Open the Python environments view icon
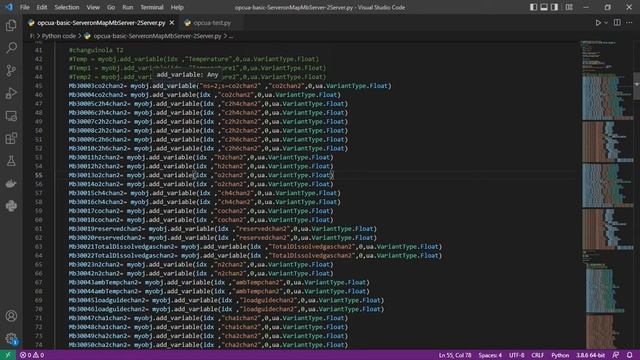This screenshot has width=640, height=360. [11, 206]
